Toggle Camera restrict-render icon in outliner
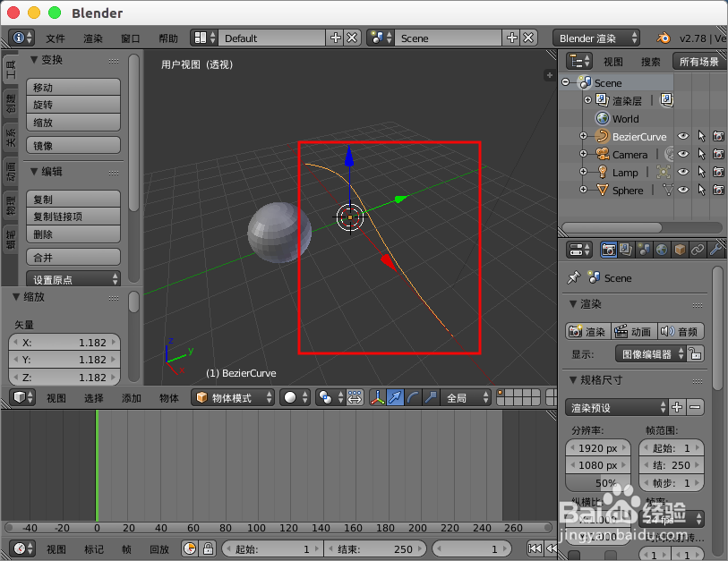 tap(717, 154)
